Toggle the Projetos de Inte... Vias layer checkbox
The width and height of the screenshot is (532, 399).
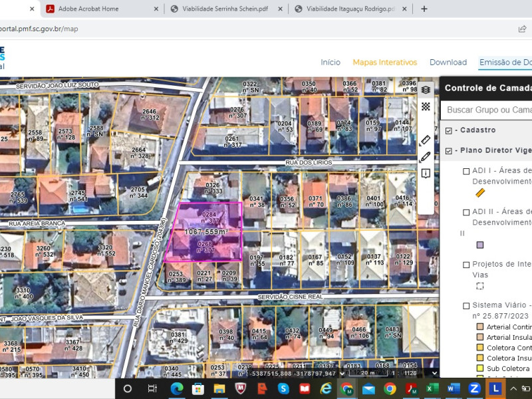click(466, 265)
